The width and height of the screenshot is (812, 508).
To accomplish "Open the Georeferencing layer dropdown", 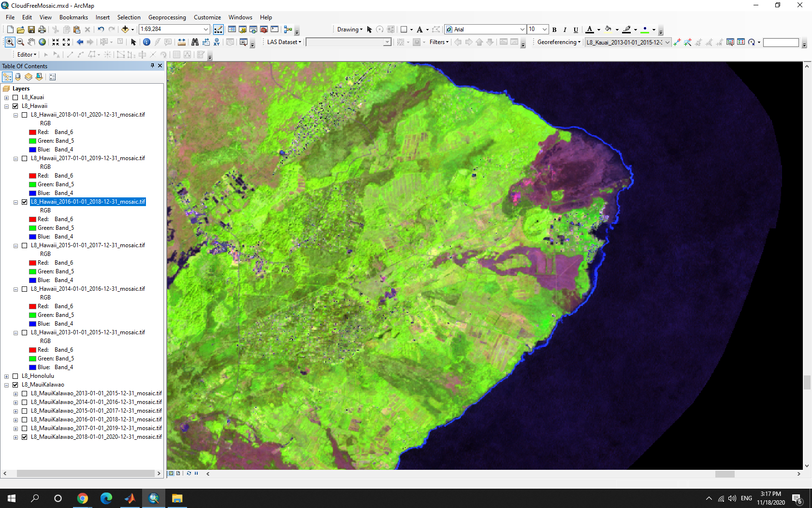I will click(x=667, y=42).
